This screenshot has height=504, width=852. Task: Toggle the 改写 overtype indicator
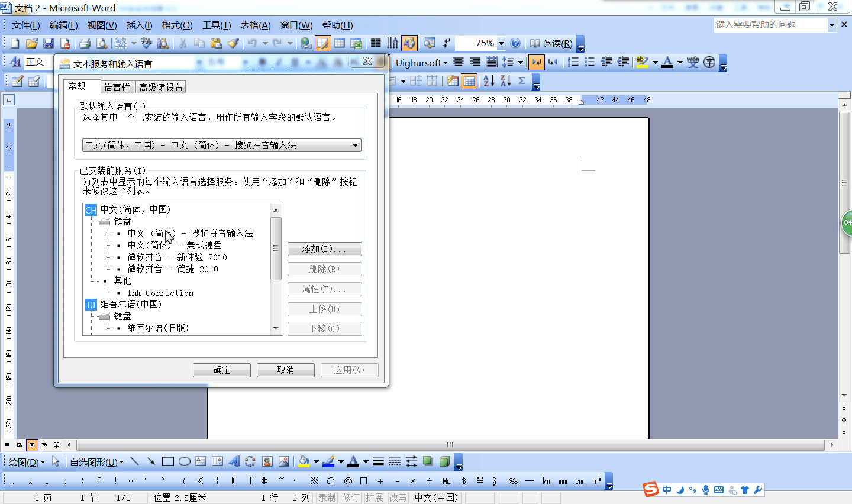tap(398, 498)
